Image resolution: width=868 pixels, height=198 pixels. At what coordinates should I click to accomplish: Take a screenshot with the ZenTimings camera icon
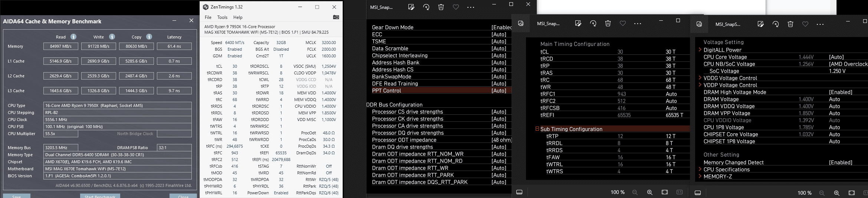pyautogui.click(x=336, y=17)
